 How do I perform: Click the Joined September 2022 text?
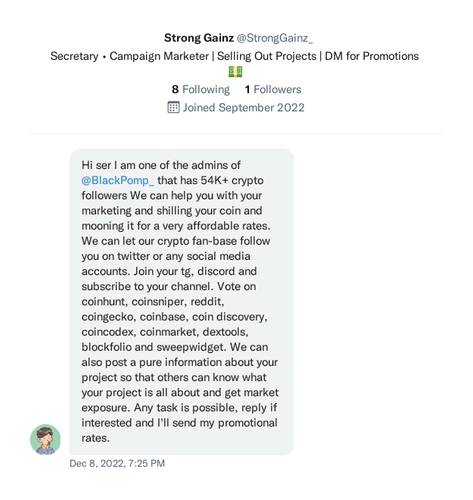pos(243,107)
